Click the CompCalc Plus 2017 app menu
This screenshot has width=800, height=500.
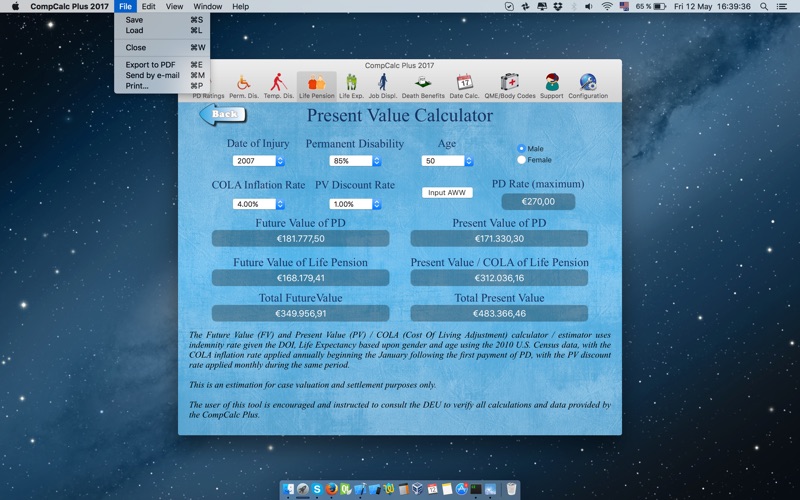tap(69, 6)
